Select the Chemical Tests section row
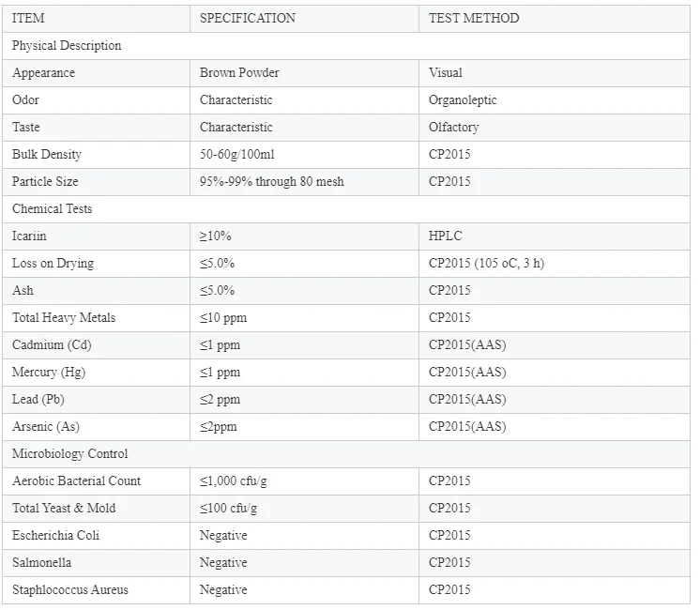700x610 pixels. [x=53, y=208]
